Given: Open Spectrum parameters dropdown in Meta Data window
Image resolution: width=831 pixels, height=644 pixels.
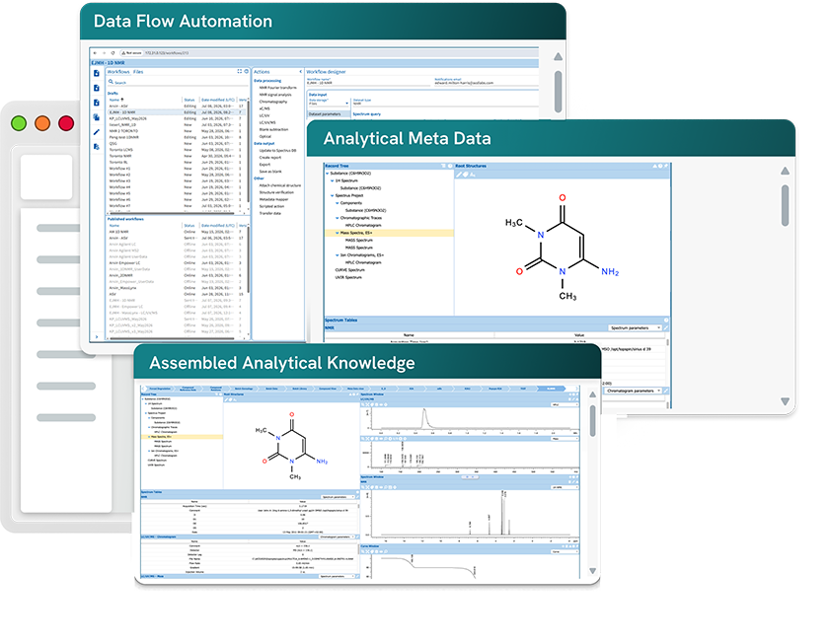Looking at the screenshot, I should 635,327.
